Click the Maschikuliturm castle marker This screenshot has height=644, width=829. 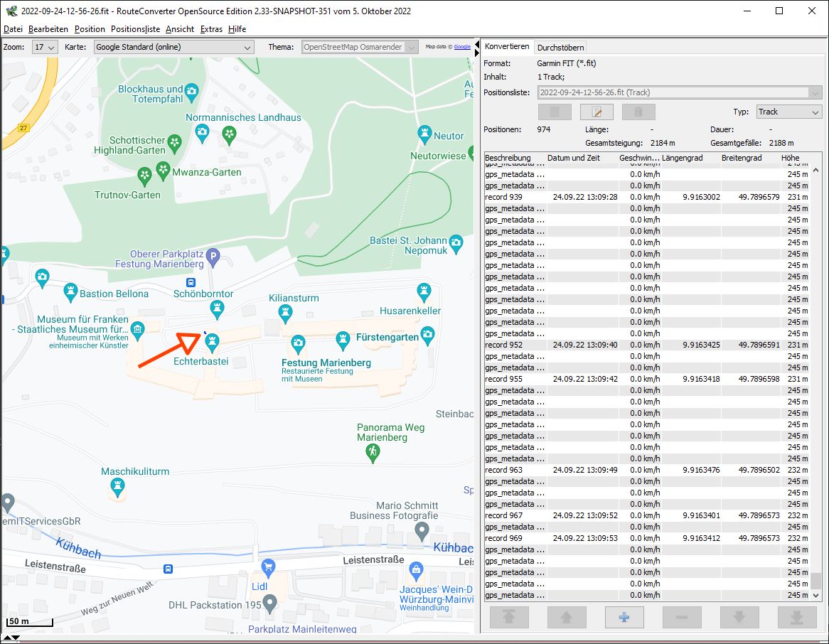[x=117, y=486]
